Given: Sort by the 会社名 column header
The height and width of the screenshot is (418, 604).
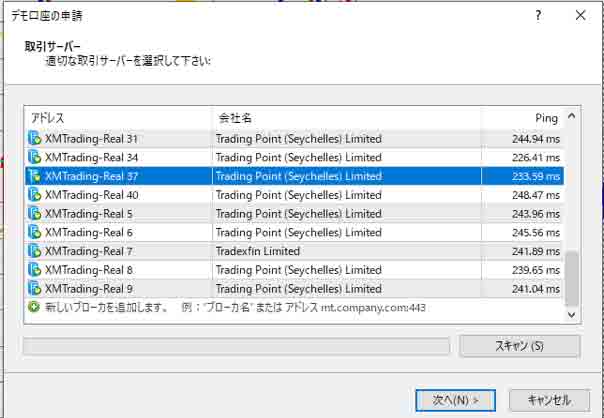Looking at the screenshot, I should 347,118.
